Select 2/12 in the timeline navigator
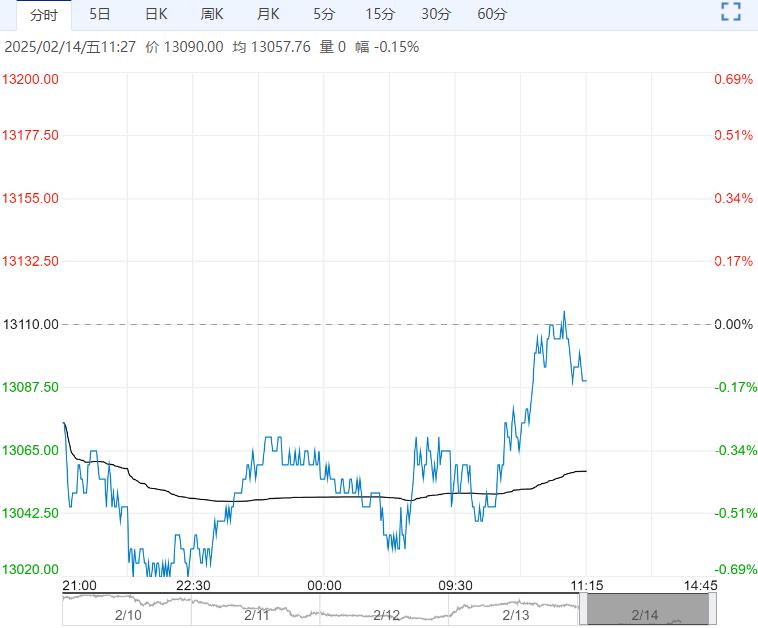The image size is (758, 628). (386, 614)
